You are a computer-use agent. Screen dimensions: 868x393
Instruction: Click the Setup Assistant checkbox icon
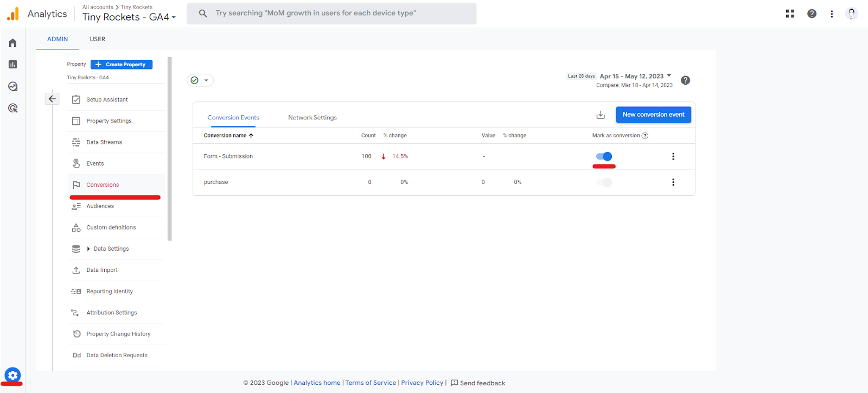[76, 99]
